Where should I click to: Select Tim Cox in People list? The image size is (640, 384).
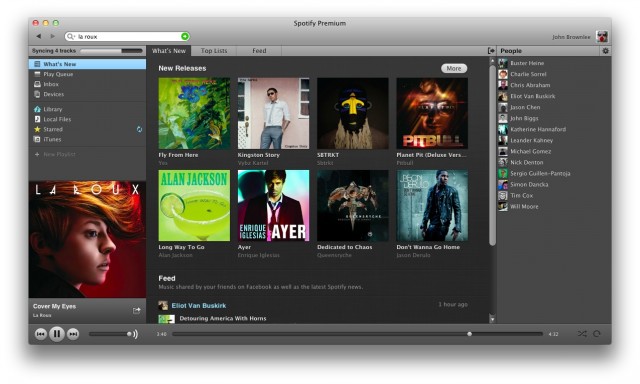(x=522, y=195)
